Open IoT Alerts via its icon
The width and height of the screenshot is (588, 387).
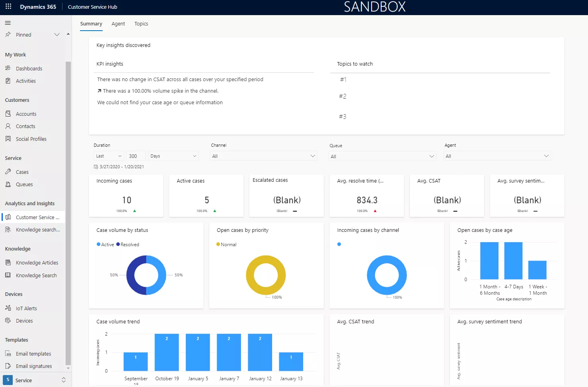click(x=8, y=308)
